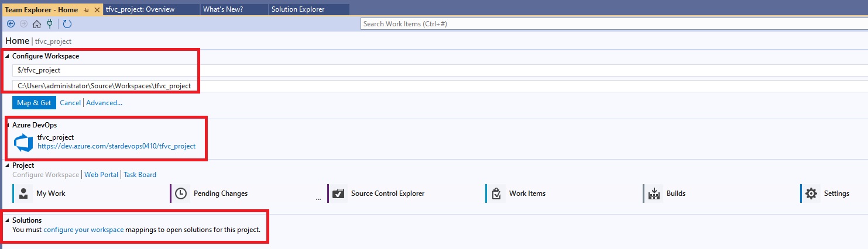
Task: Collapse the Solutions section
Action: [8, 220]
